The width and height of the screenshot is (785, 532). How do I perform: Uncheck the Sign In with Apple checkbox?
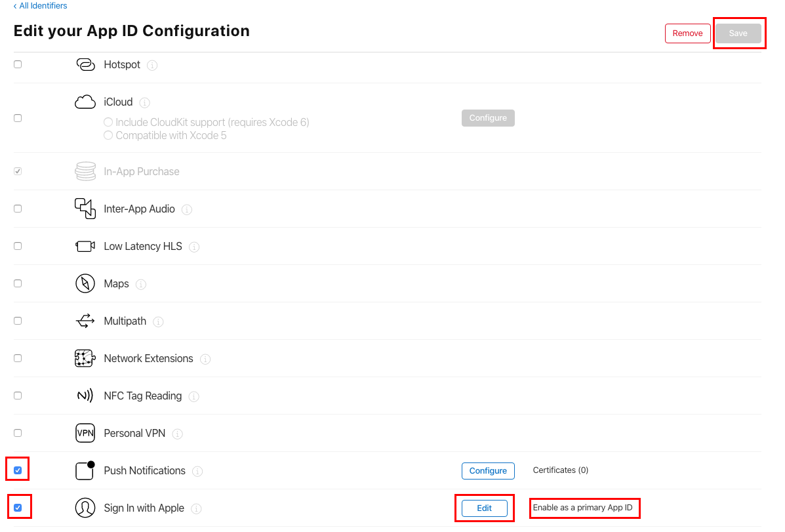18,508
